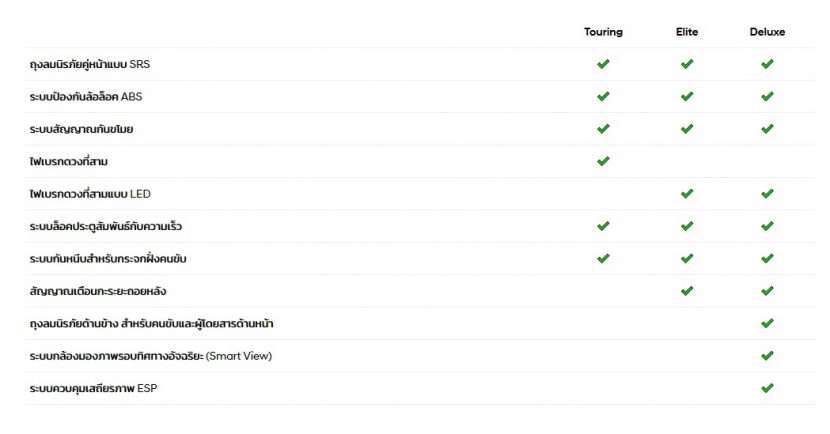The width and height of the screenshot is (830, 434).
Task: Click Elite checkmark for LED brake light row
Action: tap(687, 194)
